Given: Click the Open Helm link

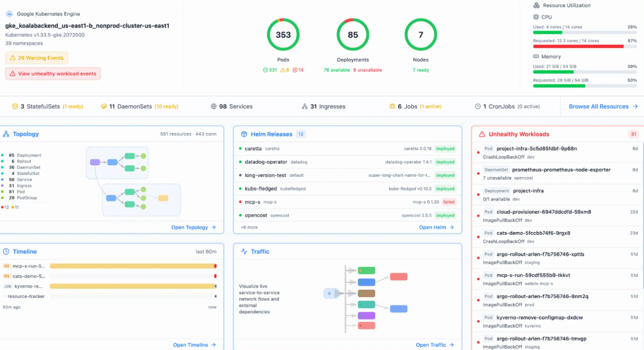Looking at the screenshot, I should coord(436,227).
